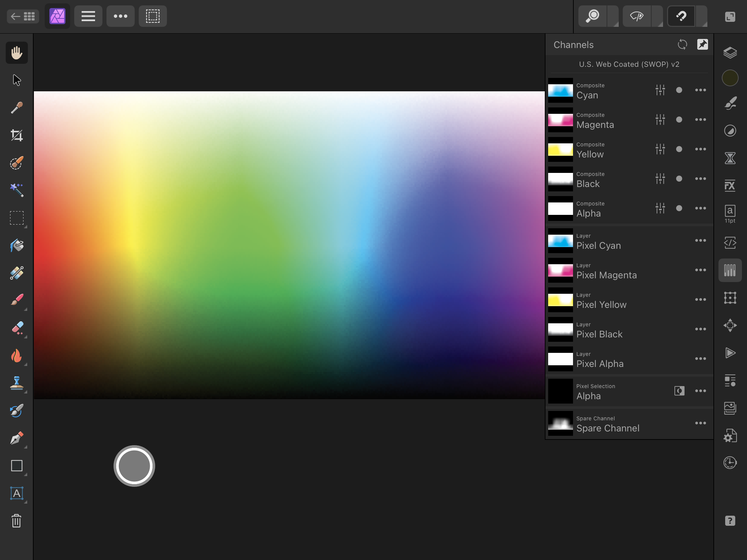
Task: Open the Layers studio
Action: pyautogui.click(x=730, y=53)
